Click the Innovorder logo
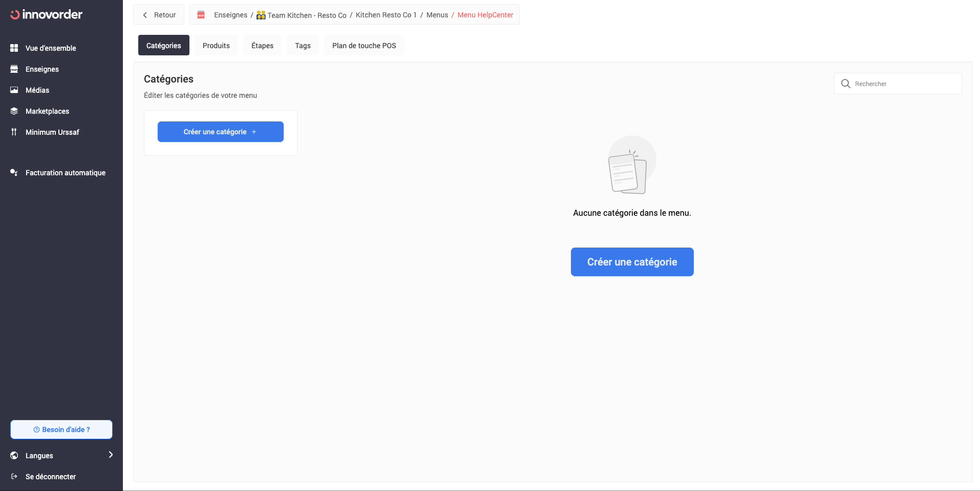Image resolution: width=980 pixels, height=491 pixels. (x=46, y=14)
